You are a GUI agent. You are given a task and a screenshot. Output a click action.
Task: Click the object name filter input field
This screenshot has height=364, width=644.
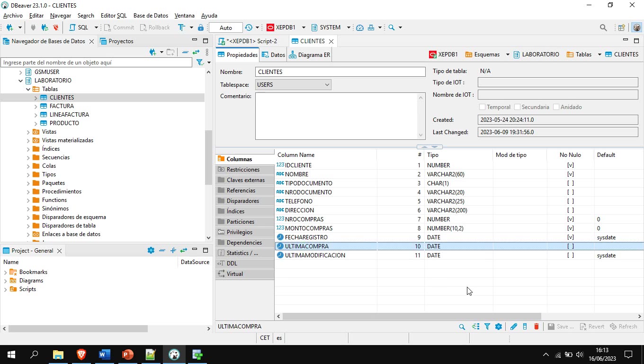[95, 62]
